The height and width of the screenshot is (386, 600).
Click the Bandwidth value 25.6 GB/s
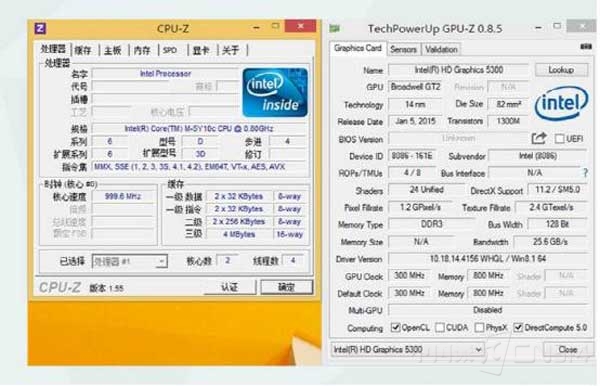(550, 242)
